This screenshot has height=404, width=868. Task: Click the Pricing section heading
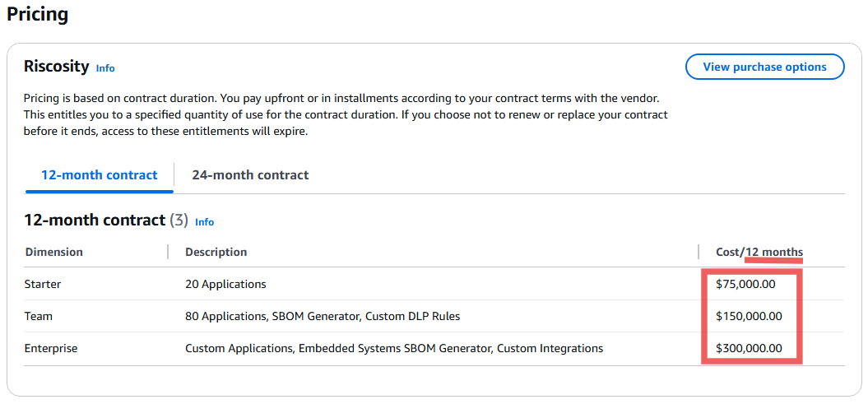[38, 14]
